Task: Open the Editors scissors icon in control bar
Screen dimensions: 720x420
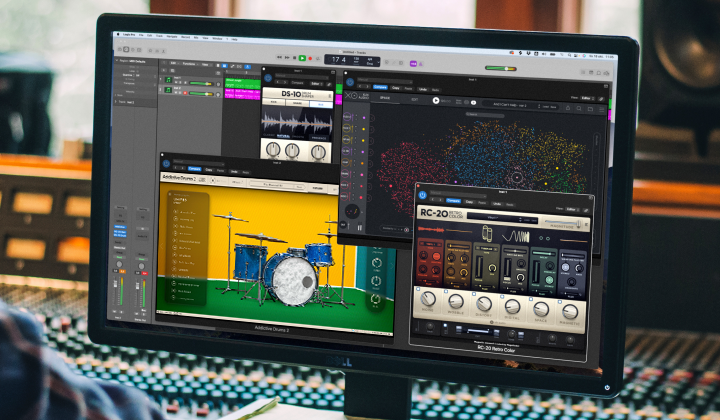Action: 163,51
